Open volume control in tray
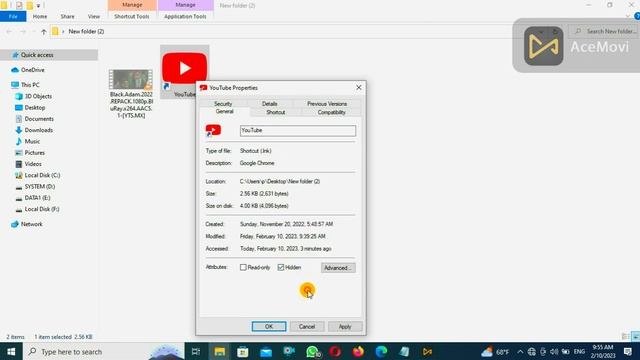Viewport: 640px width, 360px height. click(x=554, y=351)
